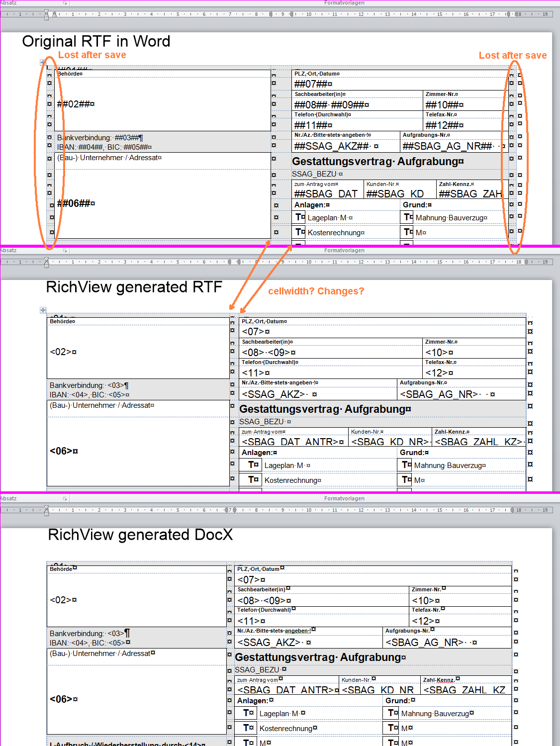Toggle Mahnung Bauverzug checkbox in RichView DocX
Screen dimensions: 560x746
392,713
